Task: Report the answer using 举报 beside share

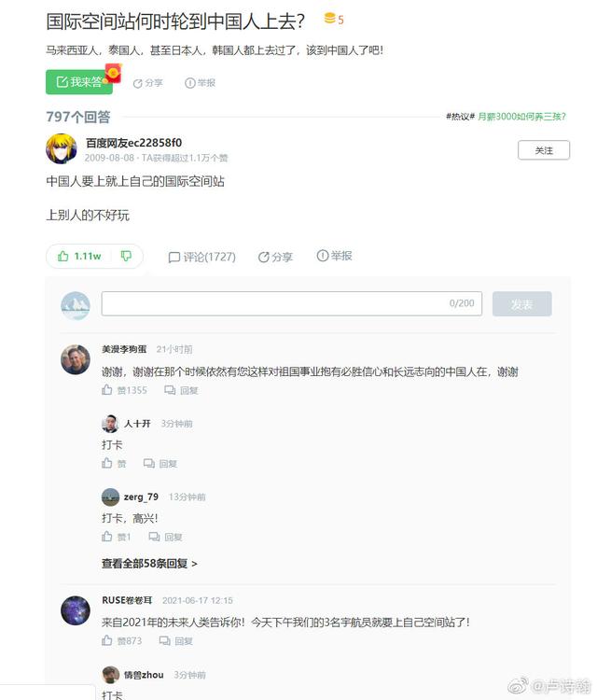Action: pyautogui.click(x=334, y=256)
